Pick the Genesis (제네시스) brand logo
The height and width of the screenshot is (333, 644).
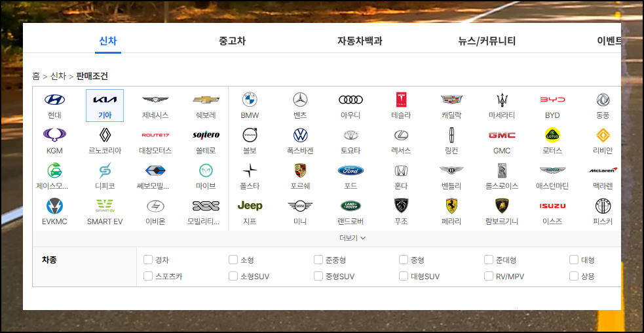155,100
